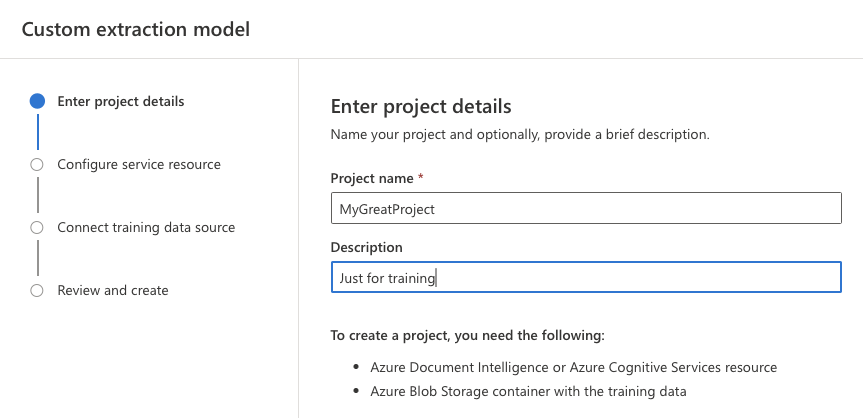Click the Project name input containing MyGreatProject
The width and height of the screenshot is (863, 418).
[585, 208]
